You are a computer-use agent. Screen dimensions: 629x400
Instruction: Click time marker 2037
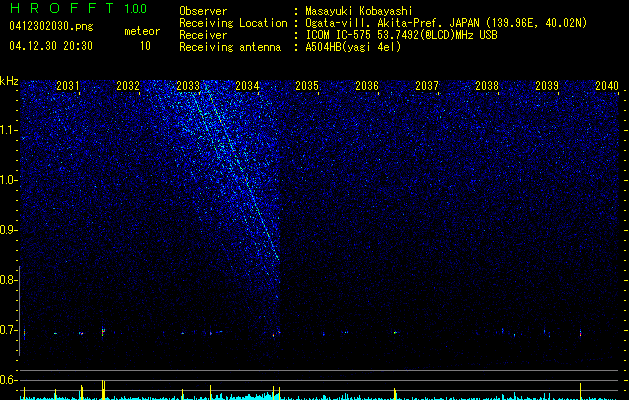pyautogui.click(x=427, y=86)
